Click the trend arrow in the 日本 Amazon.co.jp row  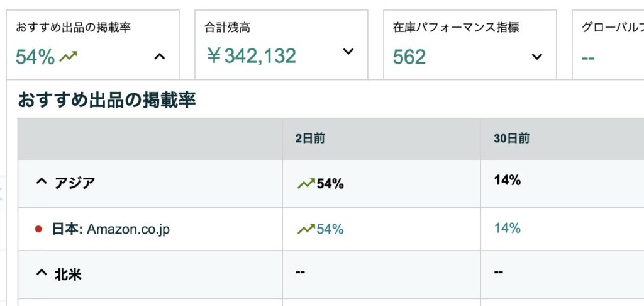(x=306, y=229)
